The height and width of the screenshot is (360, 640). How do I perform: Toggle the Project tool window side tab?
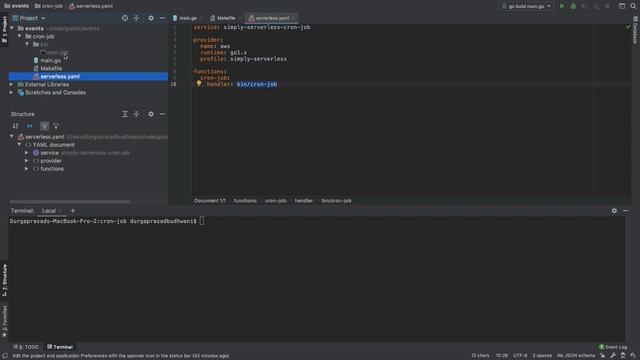4,30
